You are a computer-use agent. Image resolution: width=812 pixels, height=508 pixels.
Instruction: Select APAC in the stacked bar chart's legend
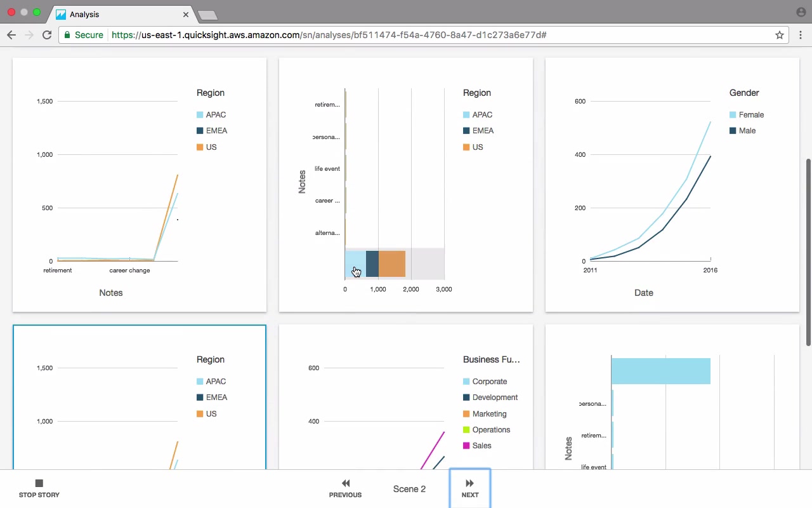pyautogui.click(x=478, y=115)
